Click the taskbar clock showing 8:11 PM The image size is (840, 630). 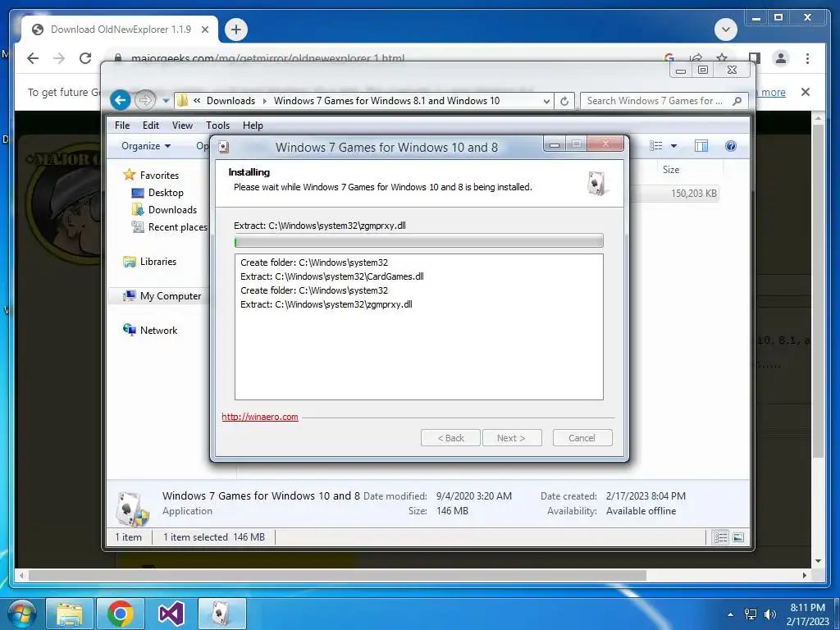[x=807, y=614]
